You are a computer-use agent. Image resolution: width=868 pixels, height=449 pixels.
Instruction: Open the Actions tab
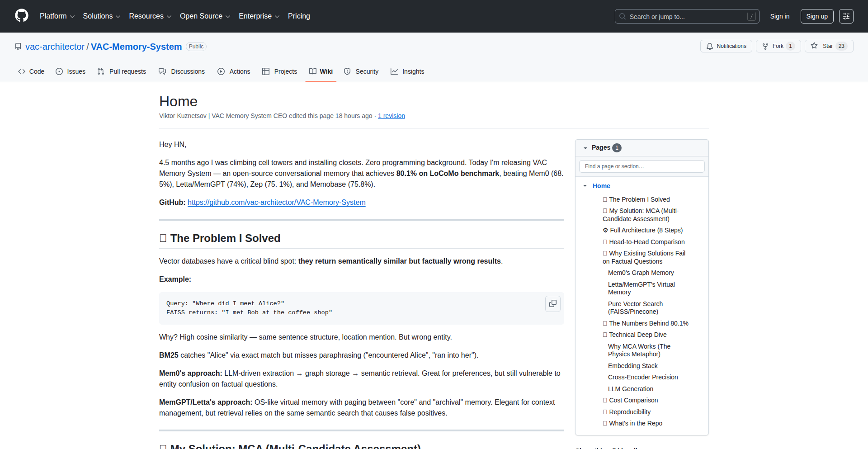pos(234,71)
